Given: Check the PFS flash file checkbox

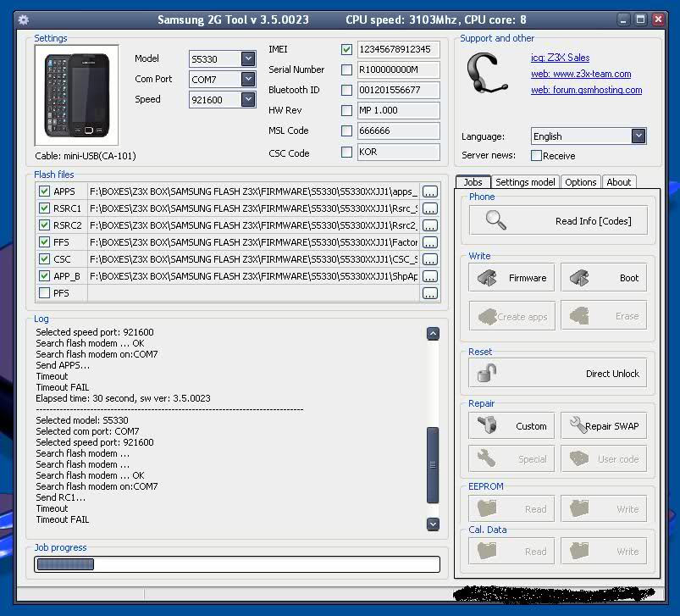Looking at the screenshot, I should coord(44,293).
